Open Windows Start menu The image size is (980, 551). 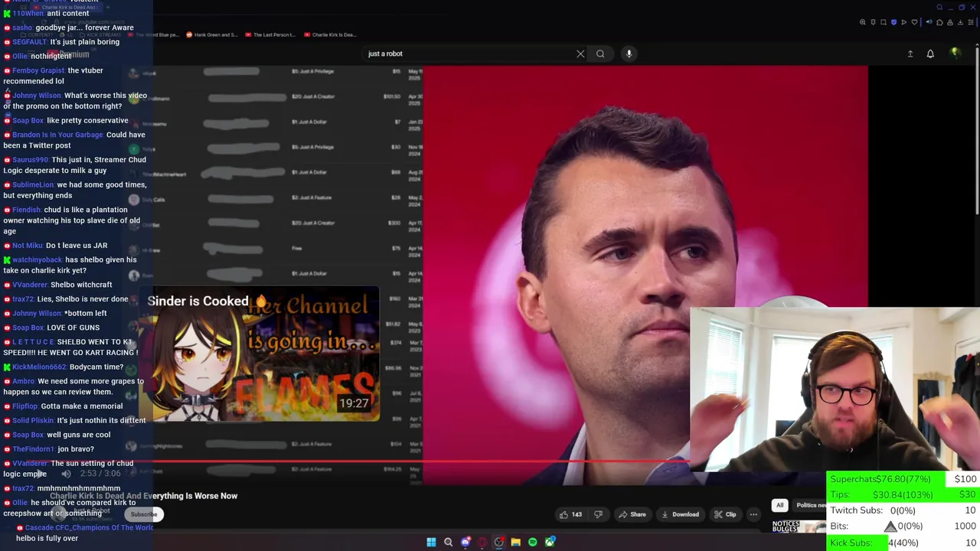coord(431,543)
